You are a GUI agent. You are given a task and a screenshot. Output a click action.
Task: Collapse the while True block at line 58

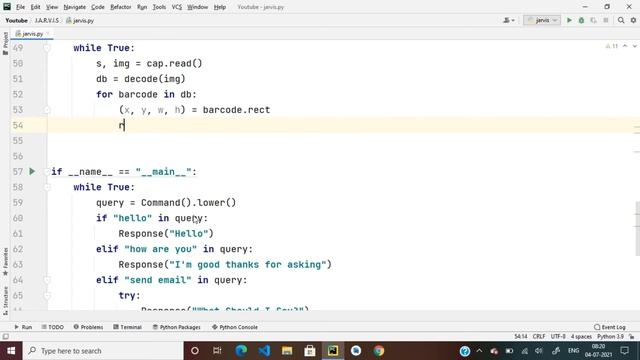click(x=47, y=187)
